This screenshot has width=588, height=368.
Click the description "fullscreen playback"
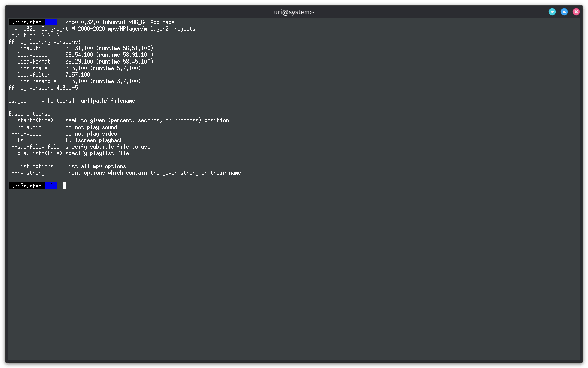point(94,141)
